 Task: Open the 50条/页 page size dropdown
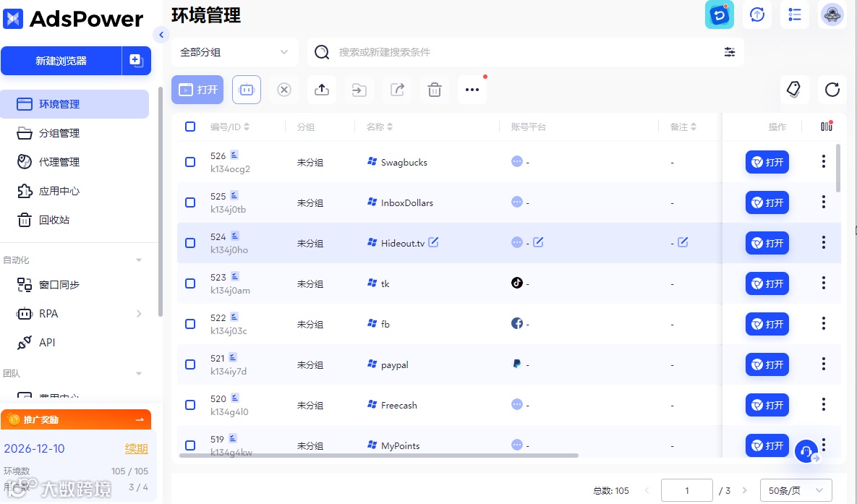pyautogui.click(x=796, y=490)
